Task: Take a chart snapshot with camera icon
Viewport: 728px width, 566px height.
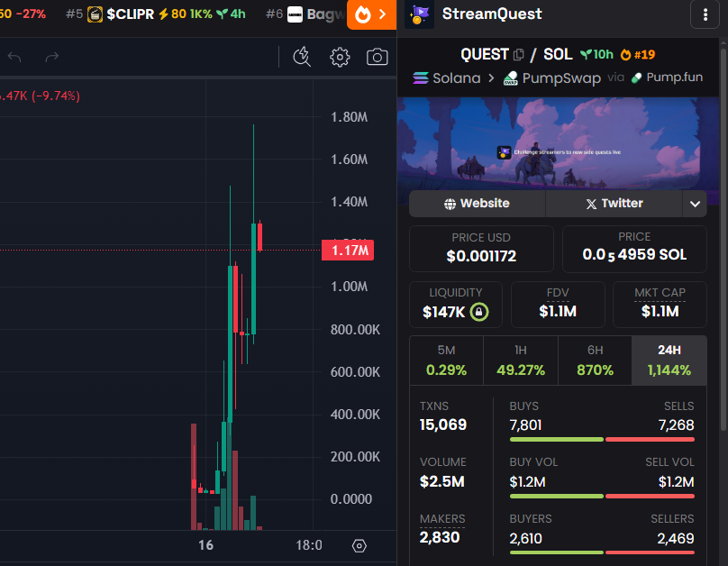Action: click(377, 57)
